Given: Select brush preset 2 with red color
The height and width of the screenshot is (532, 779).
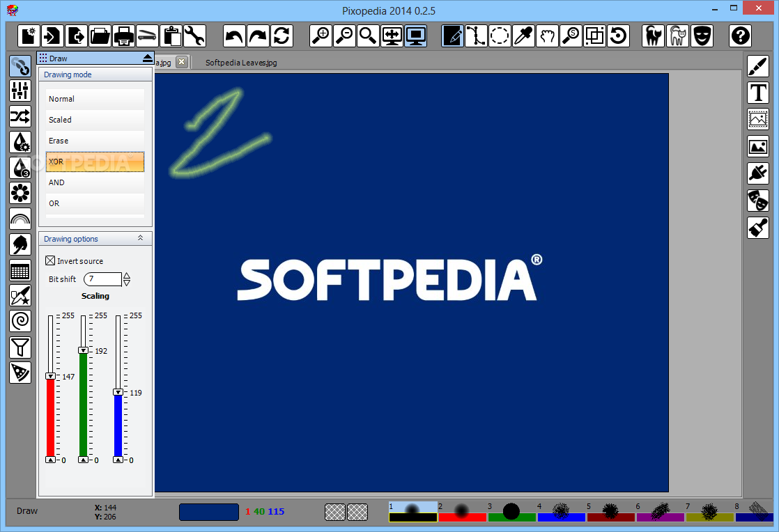Looking at the screenshot, I should tap(462, 512).
